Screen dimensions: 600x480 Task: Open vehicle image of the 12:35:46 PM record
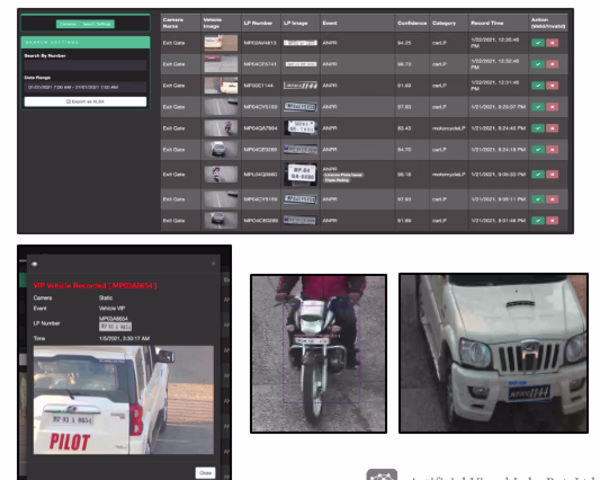click(221, 43)
